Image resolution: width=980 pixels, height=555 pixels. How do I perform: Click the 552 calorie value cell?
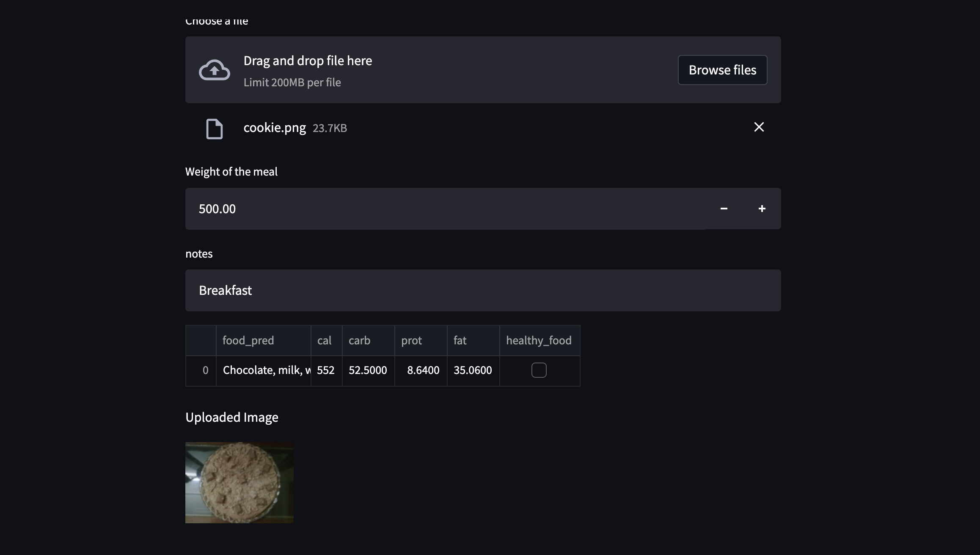[326, 371]
